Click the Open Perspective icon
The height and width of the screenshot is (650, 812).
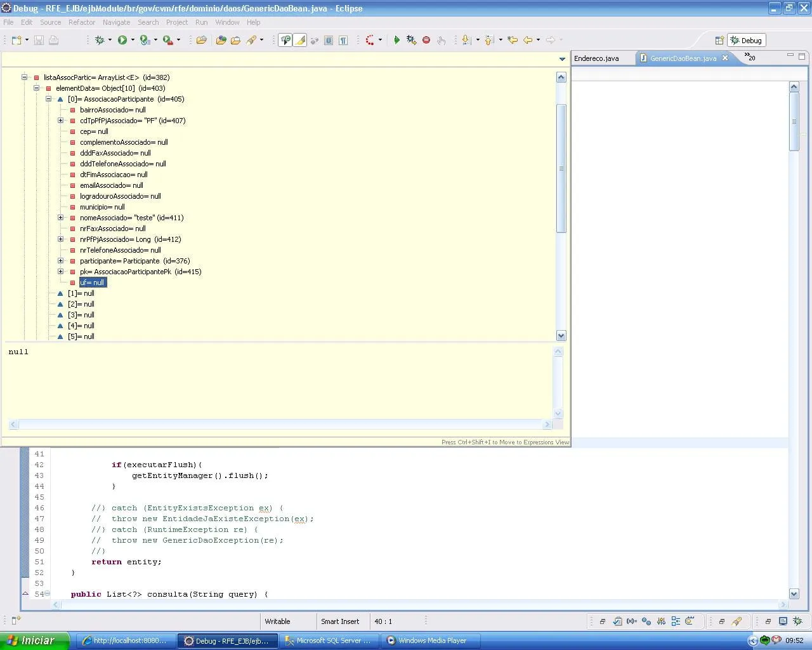click(719, 41)
